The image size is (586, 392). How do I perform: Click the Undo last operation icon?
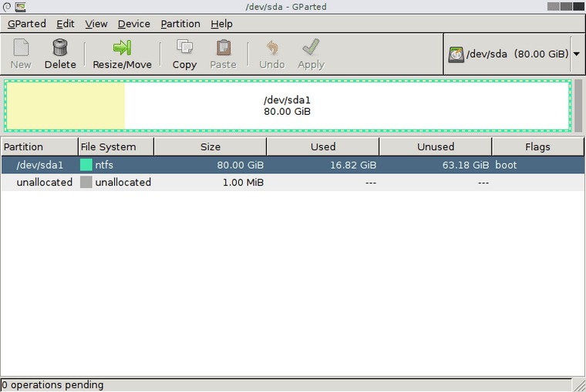pos(272,48)
